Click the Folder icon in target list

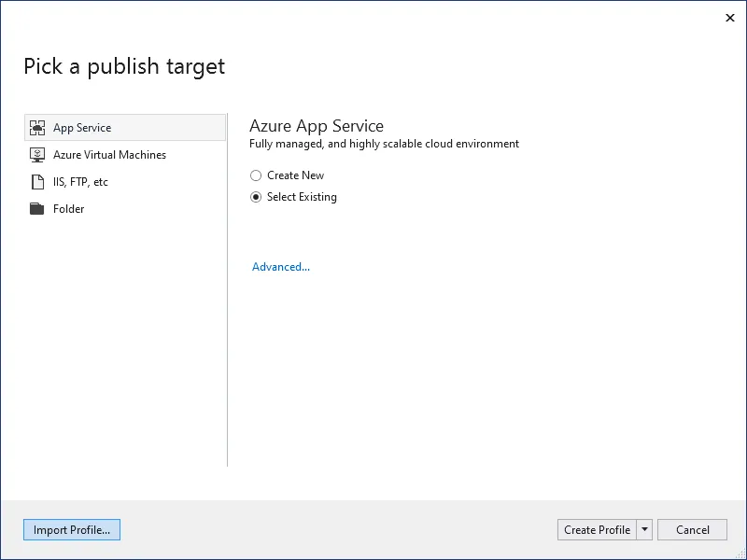(x=36, y=208)
